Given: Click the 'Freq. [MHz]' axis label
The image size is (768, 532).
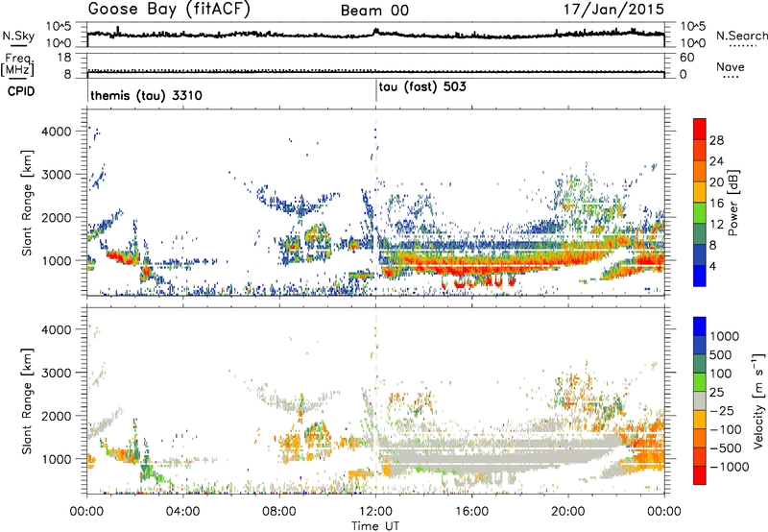Looking at the screenshot, I should 17,65.
